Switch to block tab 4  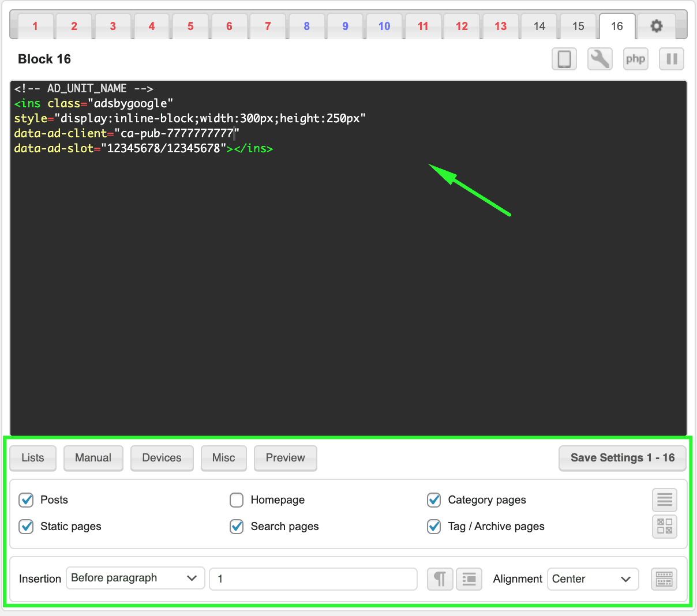(x=152, y=27)
